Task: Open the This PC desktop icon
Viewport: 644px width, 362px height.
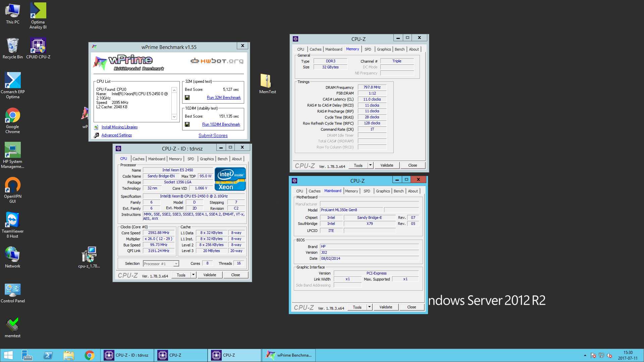Action: 13,14
